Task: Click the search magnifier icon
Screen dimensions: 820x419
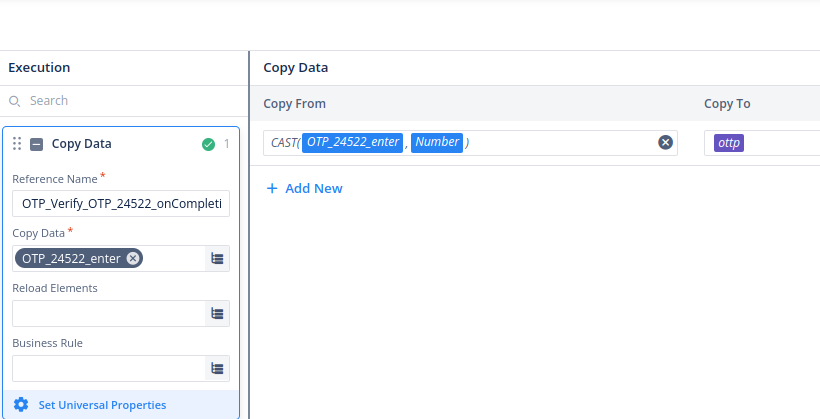Action: tap(15, 101)
